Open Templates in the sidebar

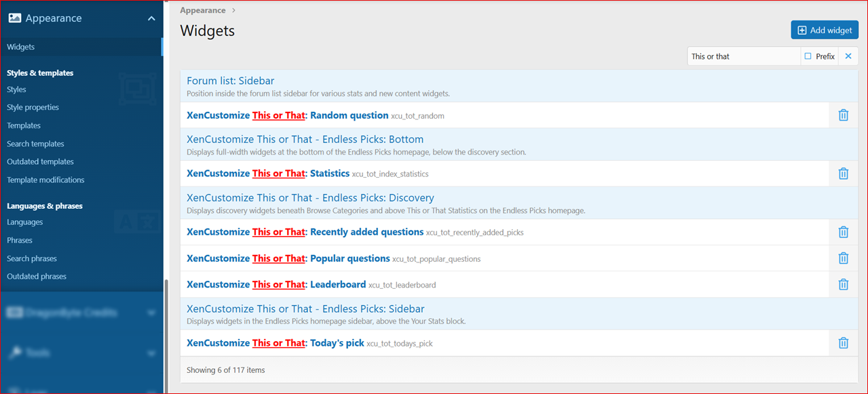(24, 125)
